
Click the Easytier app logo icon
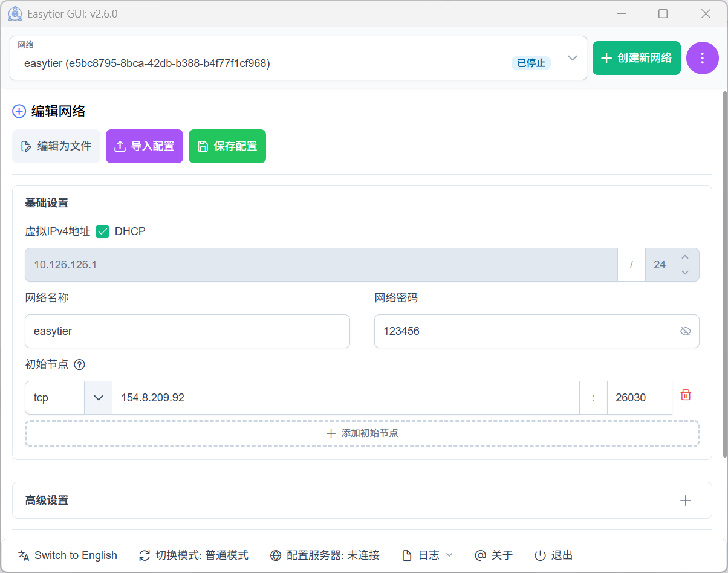[x=15, y=13]
